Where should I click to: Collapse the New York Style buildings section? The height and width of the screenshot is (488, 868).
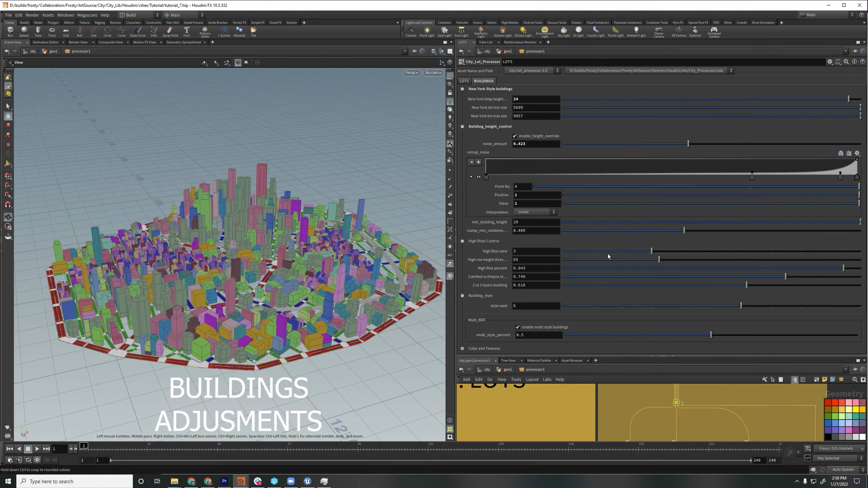462,89
